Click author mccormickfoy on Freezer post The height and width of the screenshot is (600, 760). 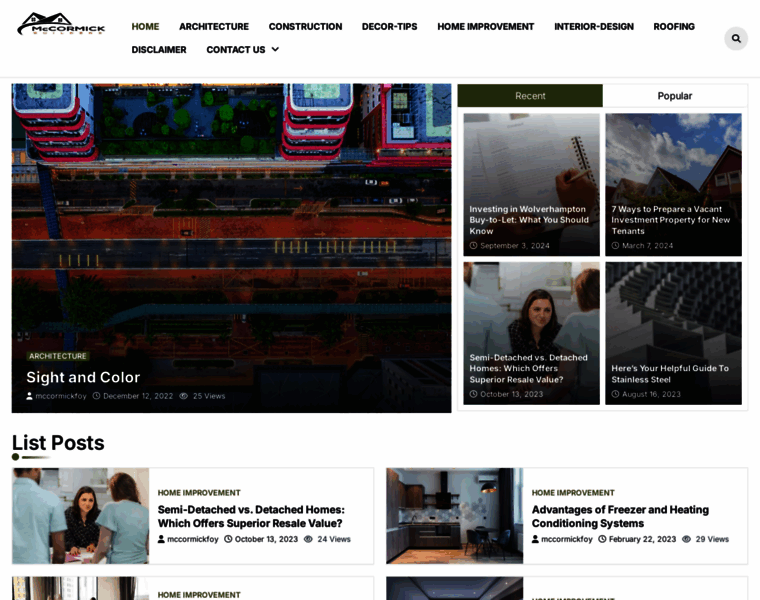coord(567,539)
